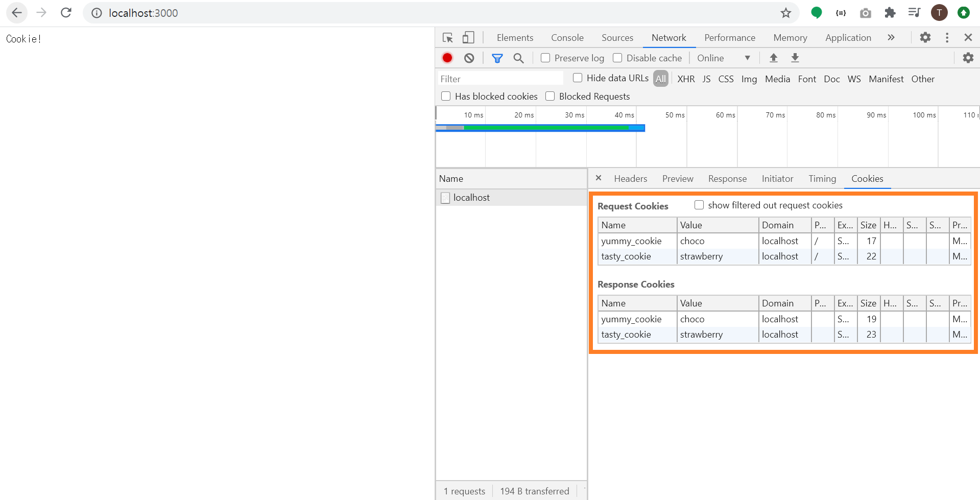Open the Preview tab of request
The image size is (980, 500).
point(678,179)
